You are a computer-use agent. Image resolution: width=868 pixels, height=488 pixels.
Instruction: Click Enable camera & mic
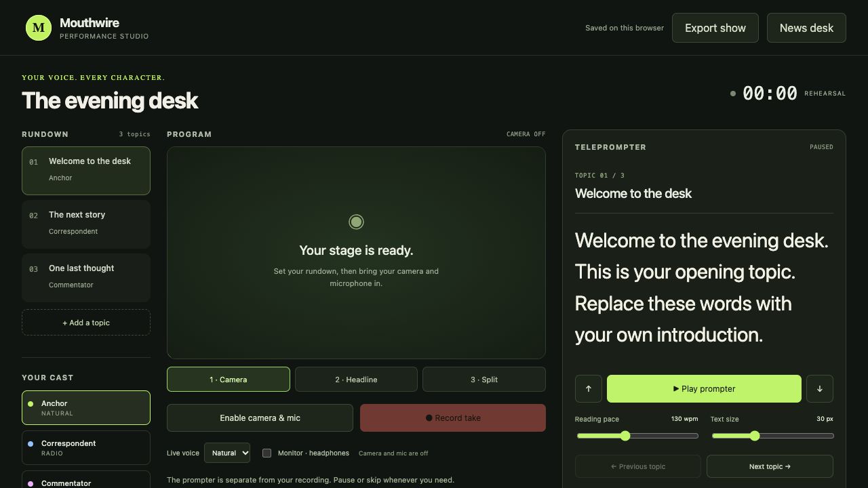pyautogui.click(x=260, y=418)
